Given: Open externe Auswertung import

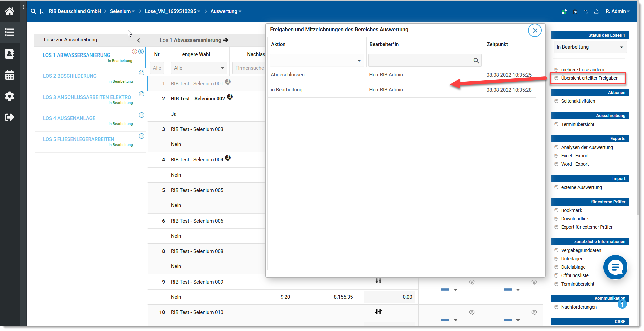Looking at the screenshot, I should point(582,187).
